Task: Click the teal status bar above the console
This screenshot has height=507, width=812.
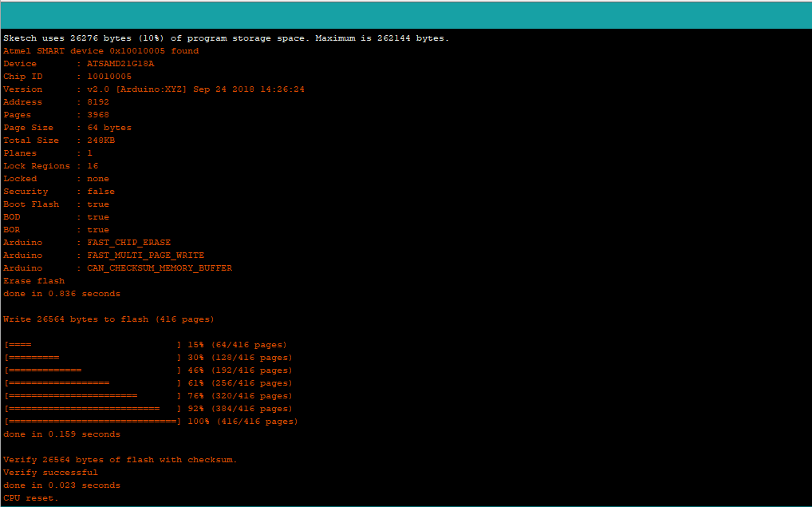Action: point(405,14)
